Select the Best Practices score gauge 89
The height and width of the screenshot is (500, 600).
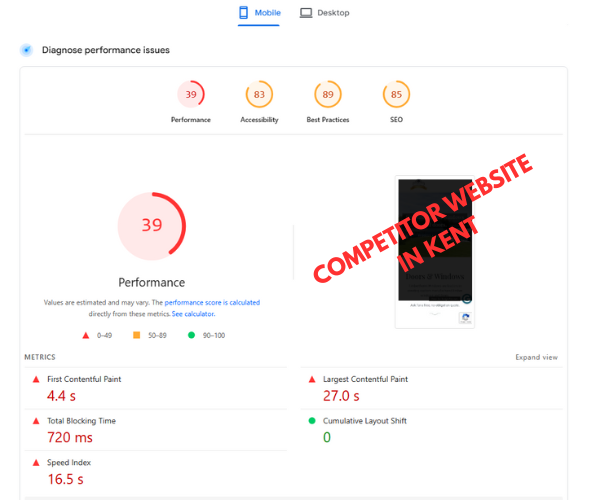pyautogui.click(x=328, y=94)
